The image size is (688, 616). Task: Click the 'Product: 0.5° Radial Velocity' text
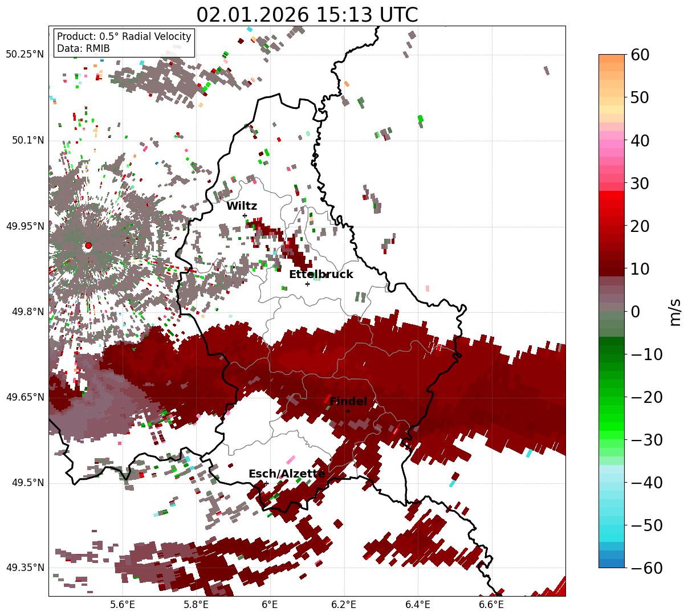tap(124, 36)
